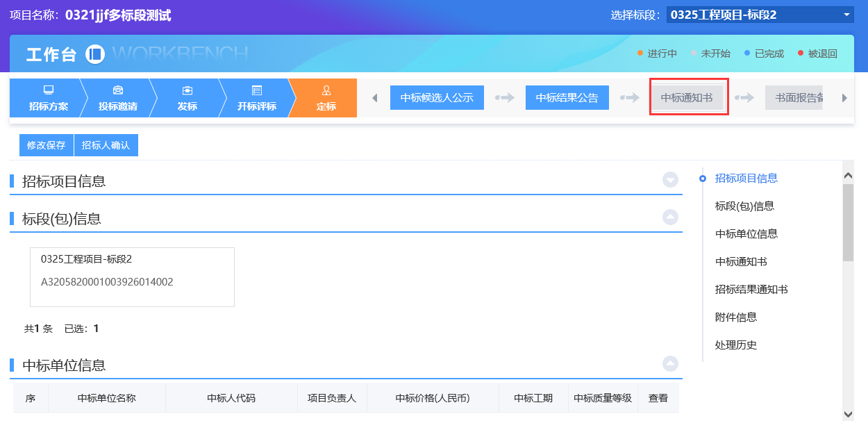Collapse the 中标单位信息 section
The height and width of the screenshot is (421, 868).
670,363
